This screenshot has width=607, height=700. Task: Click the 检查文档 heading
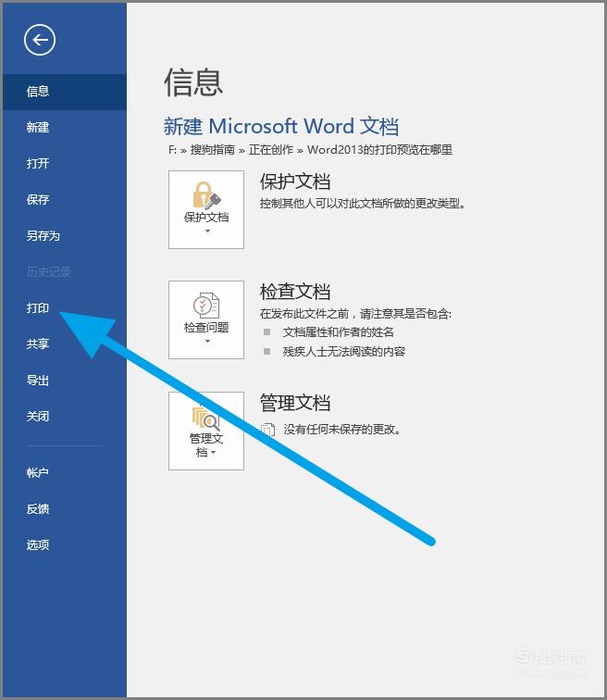(x=295, y=292)
